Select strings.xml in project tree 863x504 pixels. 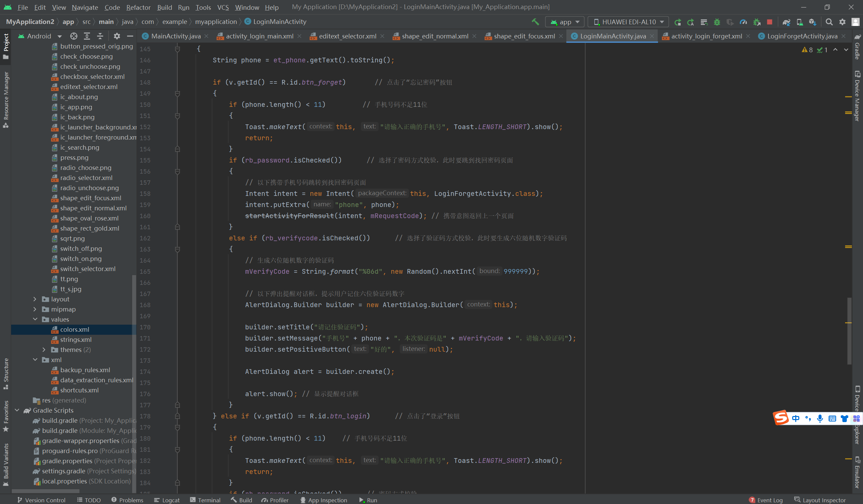click(x=76, y=339)
